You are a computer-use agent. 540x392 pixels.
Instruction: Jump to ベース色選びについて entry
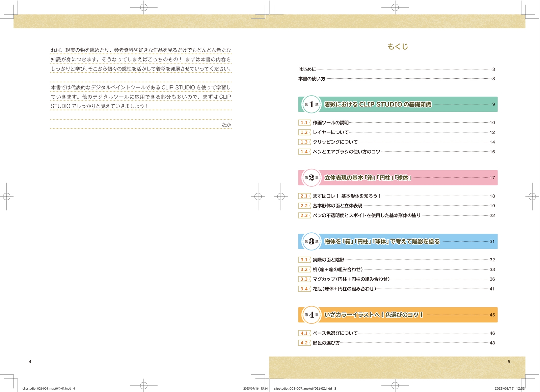pyautogui.click(x=335, y=333)
